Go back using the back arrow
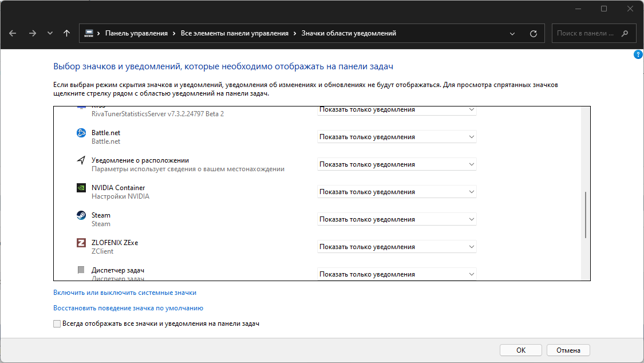The image size is (644, 363). (x=13, y=33)
